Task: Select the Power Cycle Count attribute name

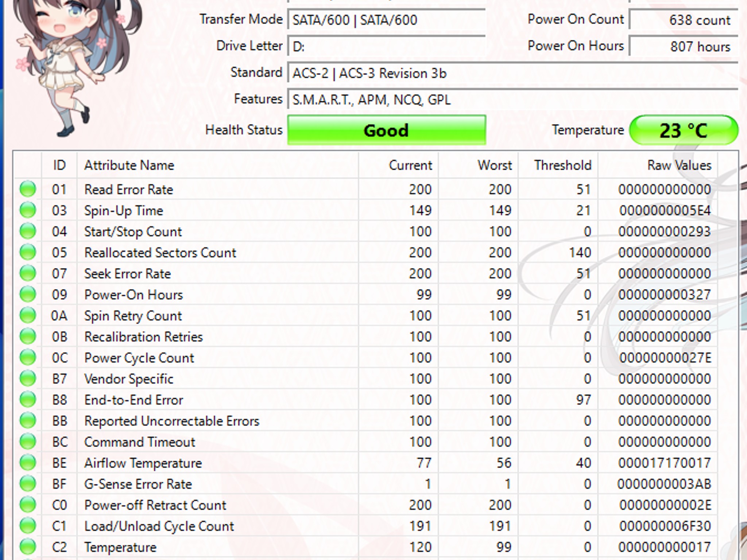Action: coord(139,358)
